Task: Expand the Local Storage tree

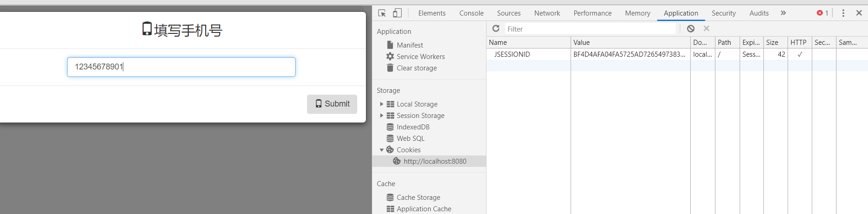Action: 382,104
